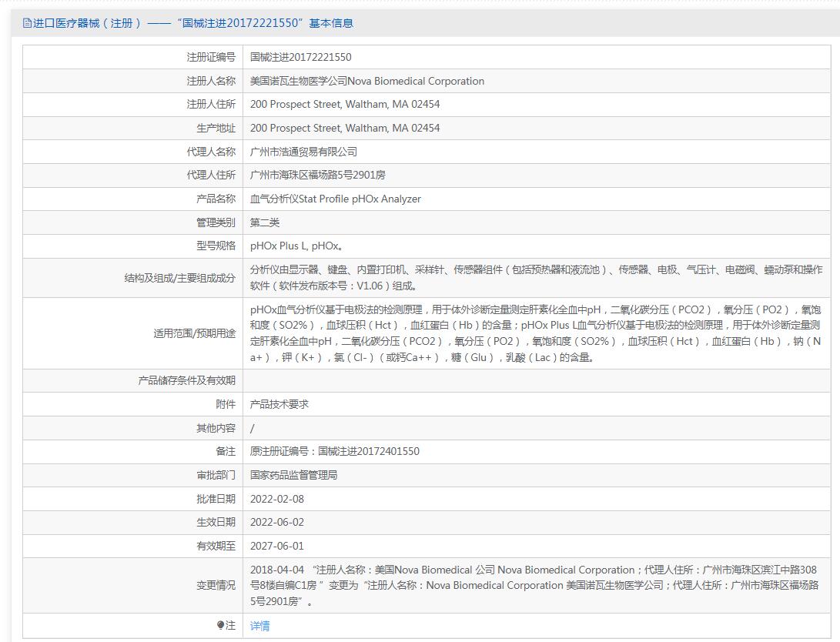Click the 代理人名称 row label
Screen dimensions: 840x642
(211, 152)
